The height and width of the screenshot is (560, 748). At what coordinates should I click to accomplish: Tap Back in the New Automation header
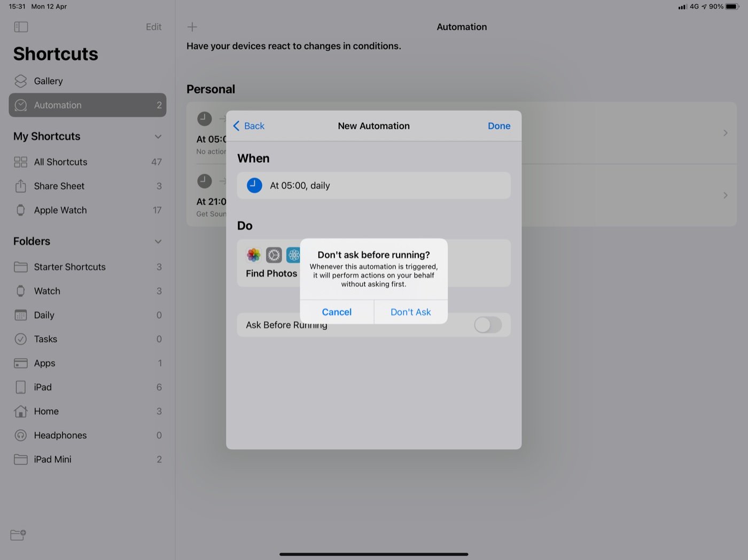[x=248, y=125]
